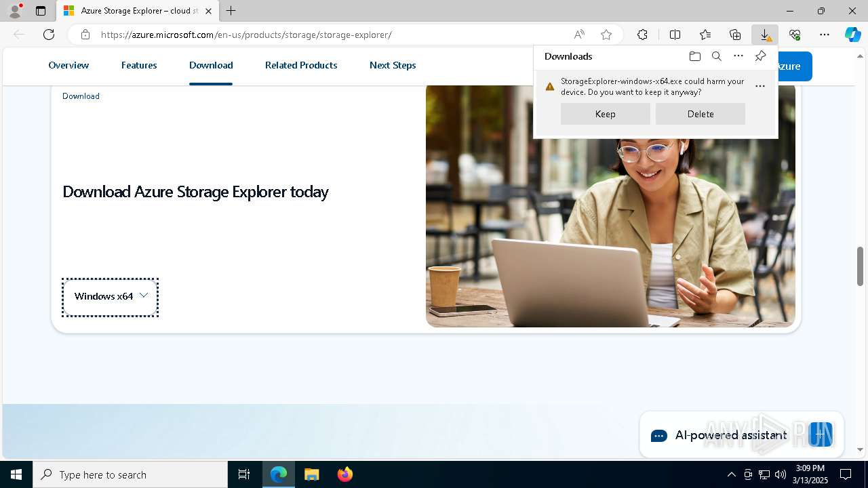Add page to favorites star icon
868x488 pixels.
click(x=606, y=35)
